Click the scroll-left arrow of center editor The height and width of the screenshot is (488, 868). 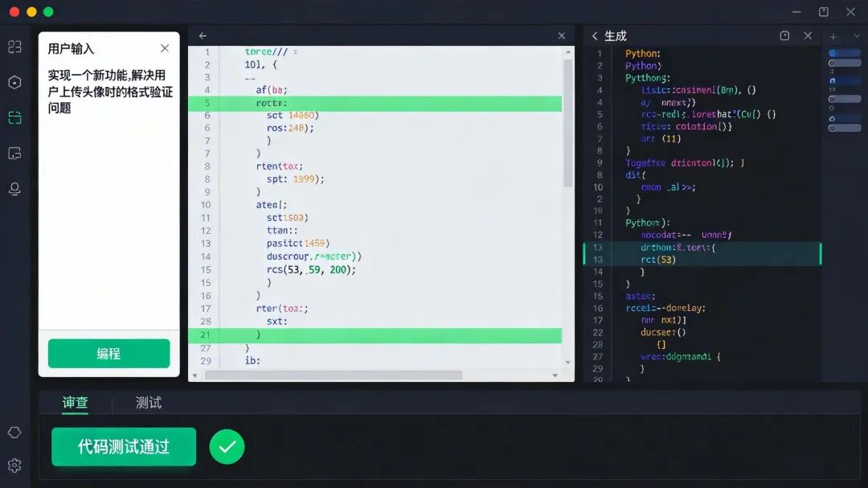pos(194,375)
